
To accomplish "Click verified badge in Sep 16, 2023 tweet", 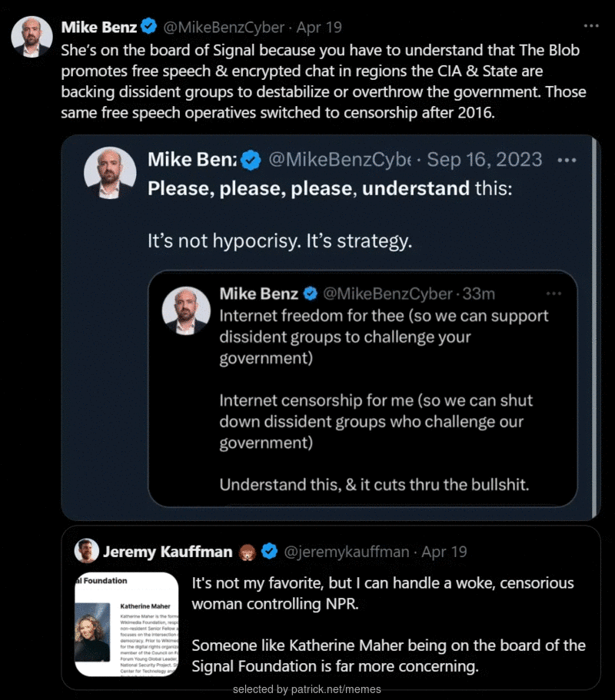I will click(x=251, y=160).
